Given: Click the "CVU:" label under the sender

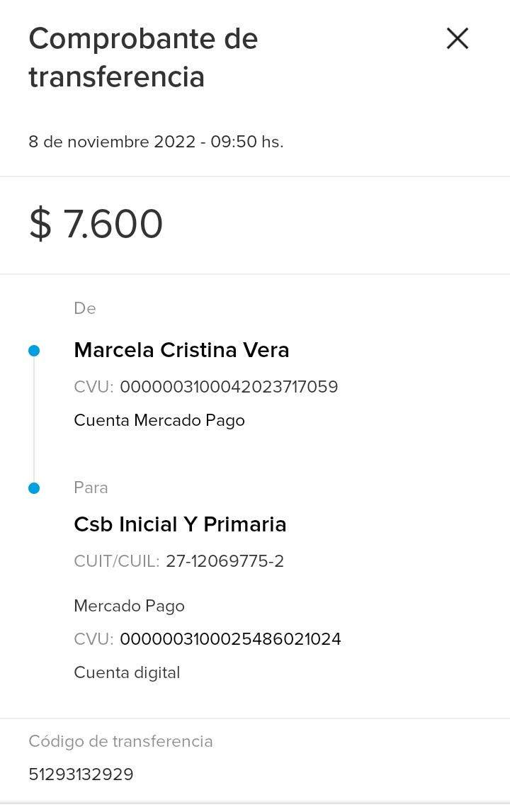Looking at the screenshot, I should [93, 387].
